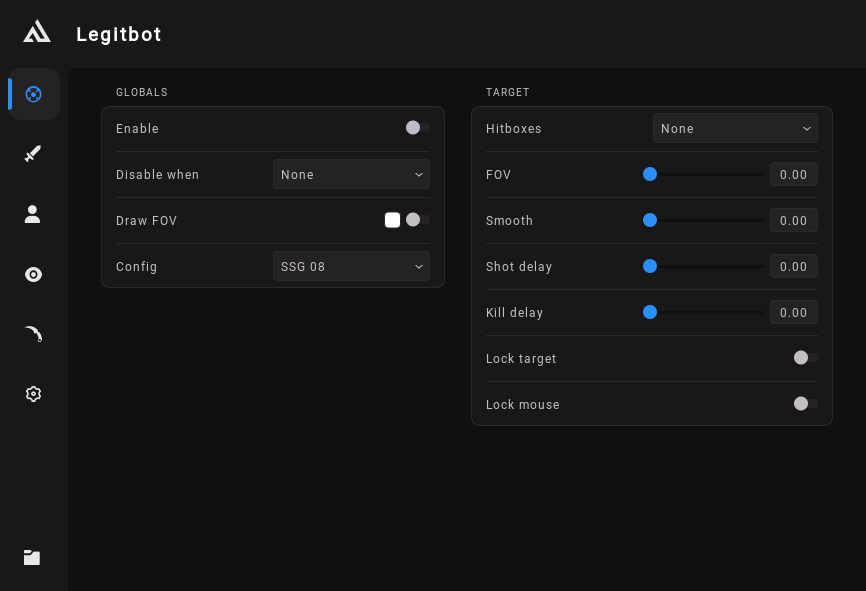866x591 pixels.
Task: Toggle the Enable switch in Globals
Action: point(417,128)
